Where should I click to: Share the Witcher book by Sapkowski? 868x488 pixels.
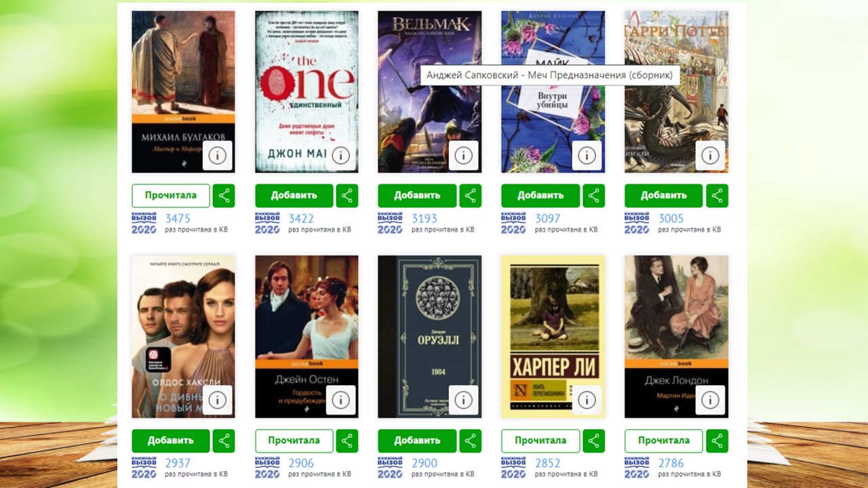coord(471,195)
